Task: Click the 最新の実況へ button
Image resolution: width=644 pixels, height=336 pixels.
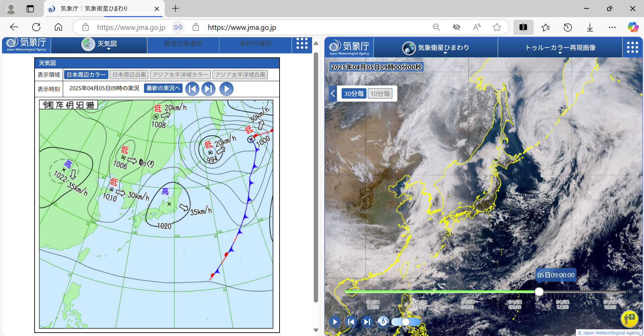Action: point(163,88)
